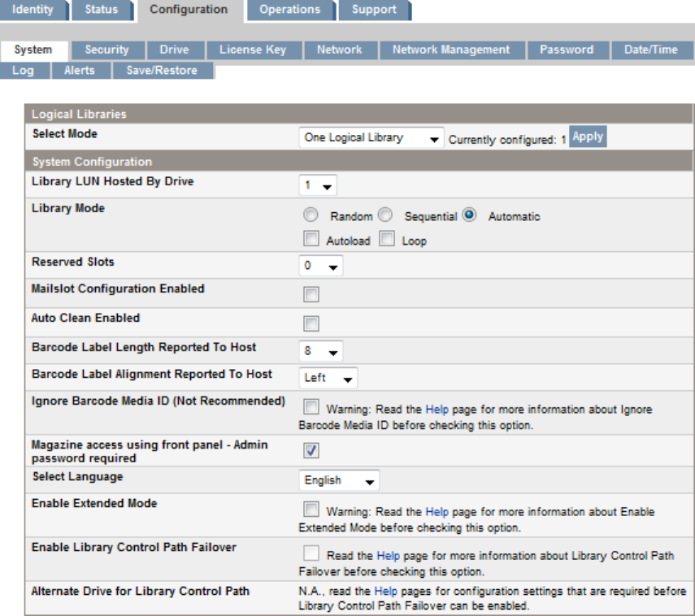The width and height of the screenshot is (695, 616).
Task: Change Barcode Label Alignment dropdown
Action: (328, 378)
